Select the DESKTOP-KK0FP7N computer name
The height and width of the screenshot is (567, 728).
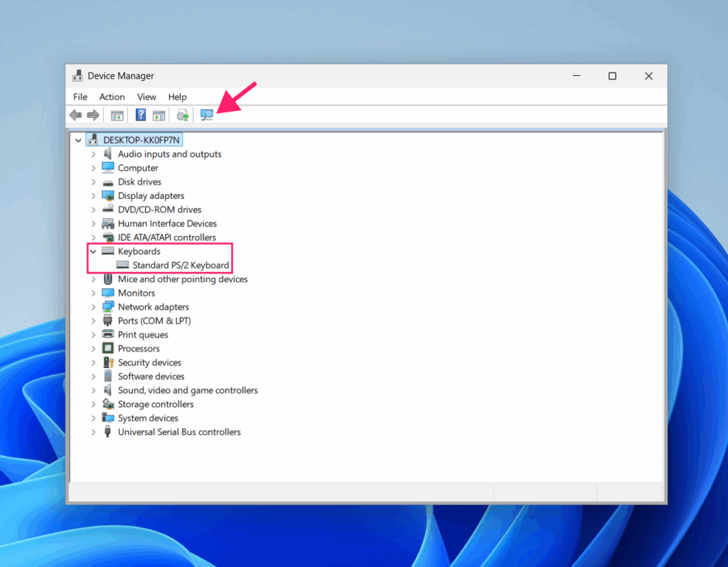(x=141, y=140)
